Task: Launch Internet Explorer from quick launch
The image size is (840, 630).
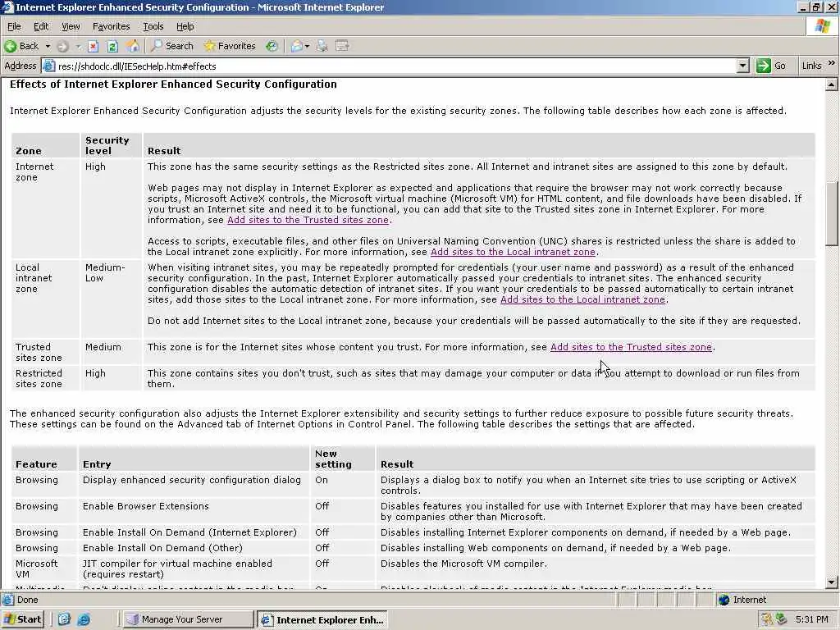Action: (84, 619)
